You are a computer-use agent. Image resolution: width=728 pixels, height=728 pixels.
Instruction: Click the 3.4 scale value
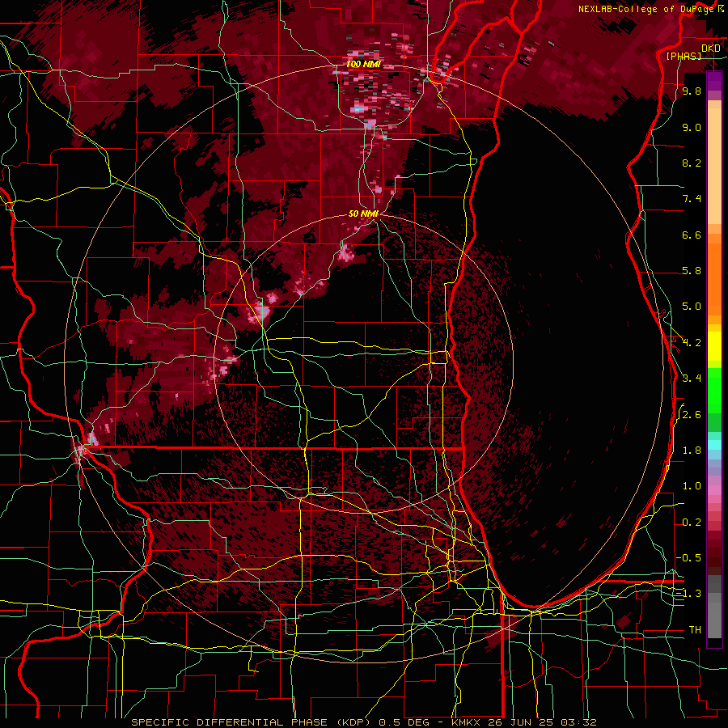click(x=692, y=379)
